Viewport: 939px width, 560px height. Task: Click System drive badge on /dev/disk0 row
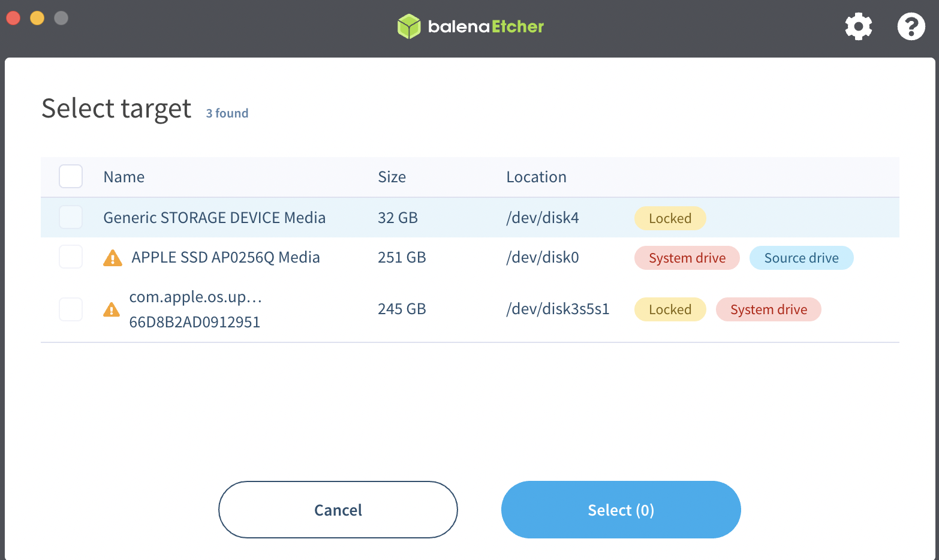click(x=687, y=258)
